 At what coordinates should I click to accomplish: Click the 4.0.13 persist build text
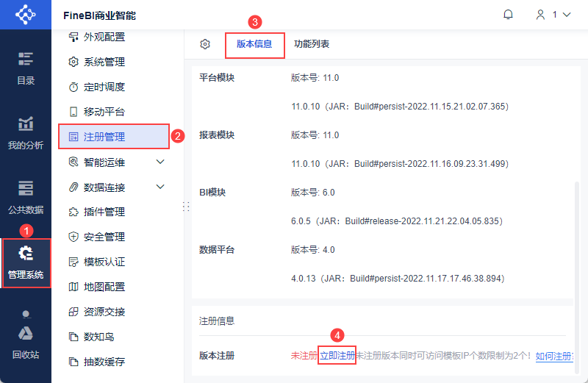(x=398, y=279)
